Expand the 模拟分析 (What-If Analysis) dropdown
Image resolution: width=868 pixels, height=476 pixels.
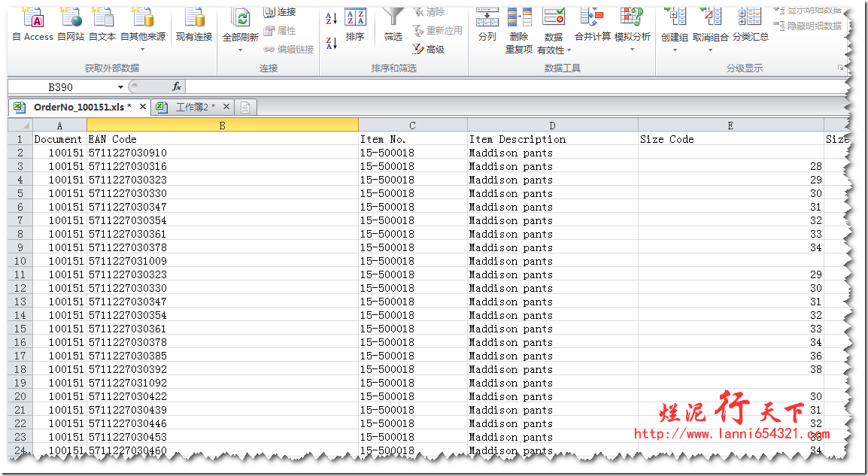[632, 50]
